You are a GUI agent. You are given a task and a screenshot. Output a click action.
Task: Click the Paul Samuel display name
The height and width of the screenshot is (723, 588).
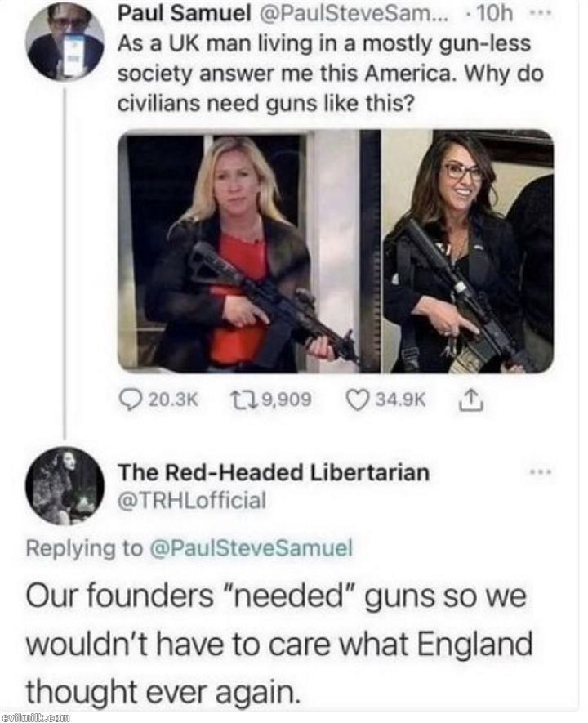184,14
